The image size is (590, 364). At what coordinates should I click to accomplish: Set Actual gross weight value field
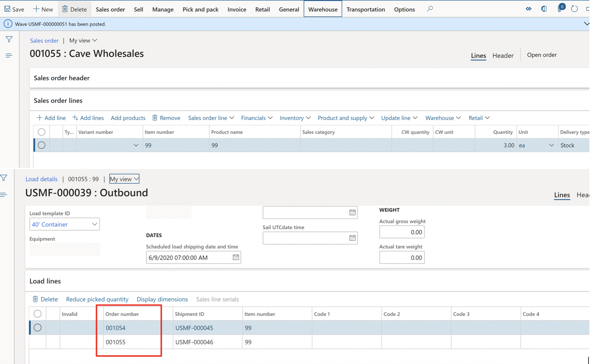[x=402, y=232]
